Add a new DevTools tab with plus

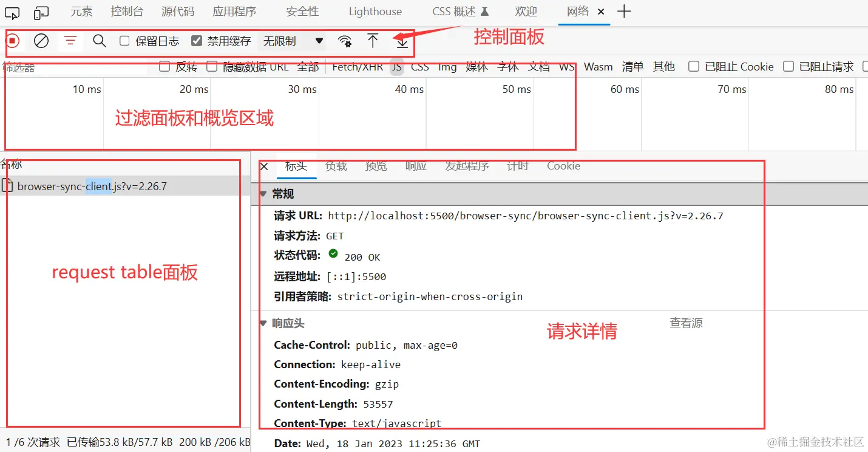624,12
